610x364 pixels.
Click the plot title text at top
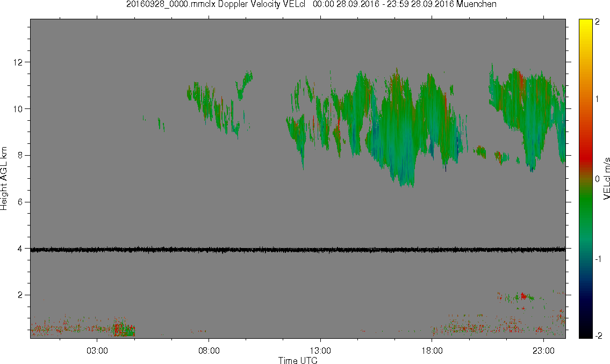point(311,4)
